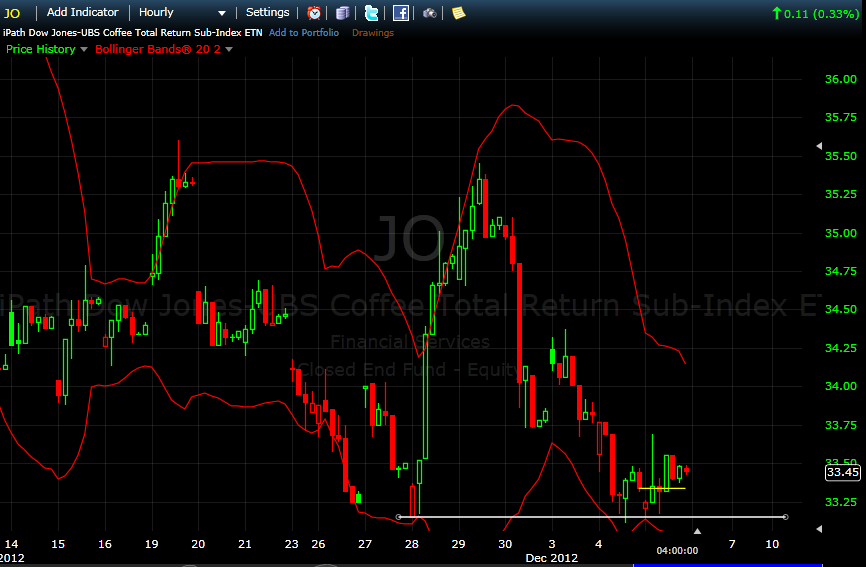The image size is (866, 567).
Task: Click the database stack icon
Action: [x=342, y=13]
